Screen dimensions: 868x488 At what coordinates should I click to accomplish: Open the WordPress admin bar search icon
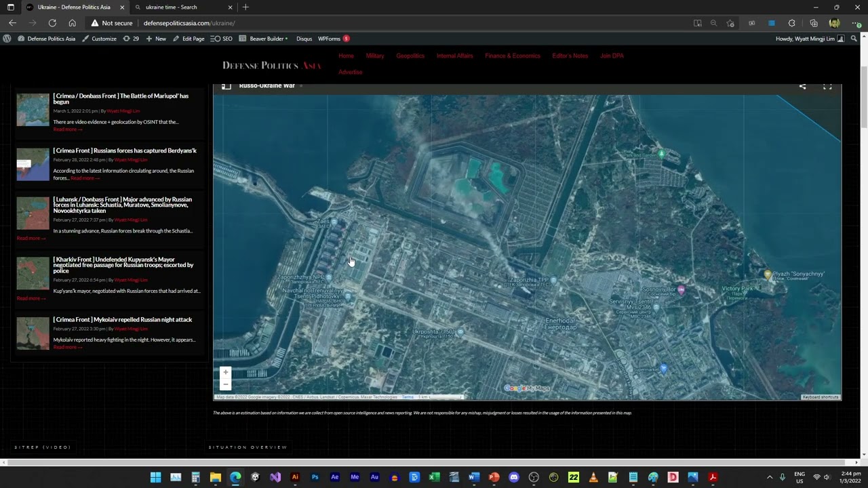[x=854, y=39]
